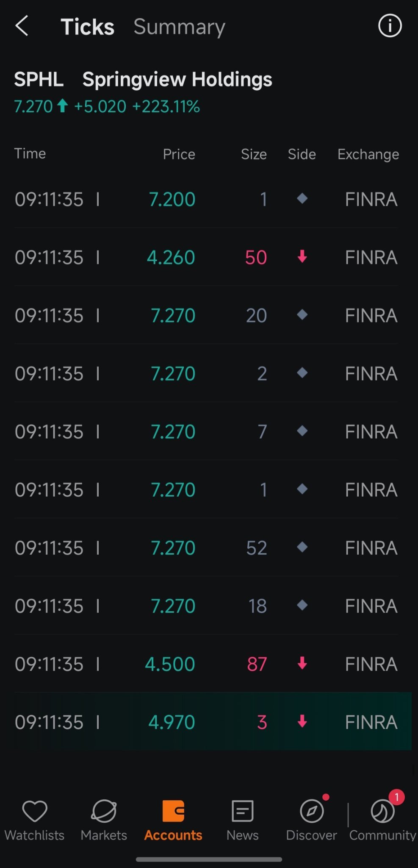418x868 pixels.
Task: Select the tick row priced 7.200
Action: (x=206, y=199)
